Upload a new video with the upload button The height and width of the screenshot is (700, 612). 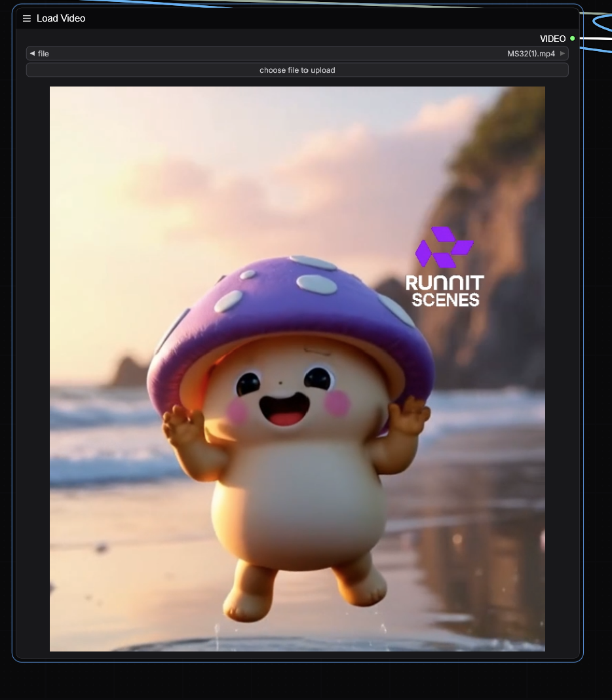(297, 69)
